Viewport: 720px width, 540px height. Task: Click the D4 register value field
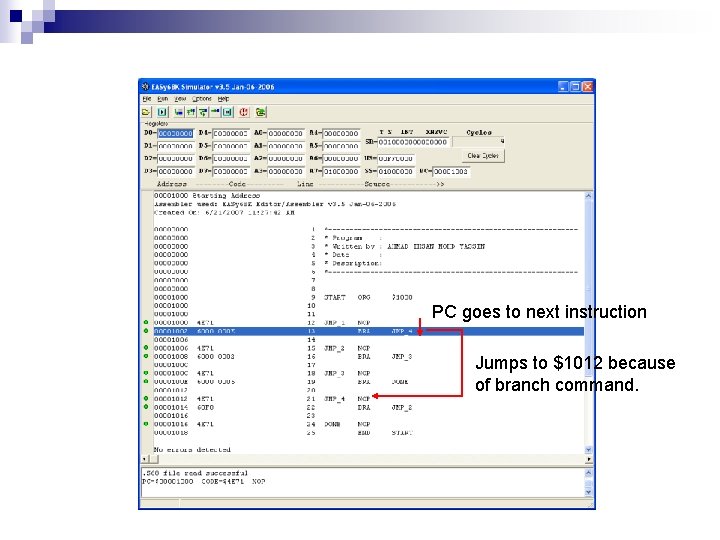coord(231,134)
